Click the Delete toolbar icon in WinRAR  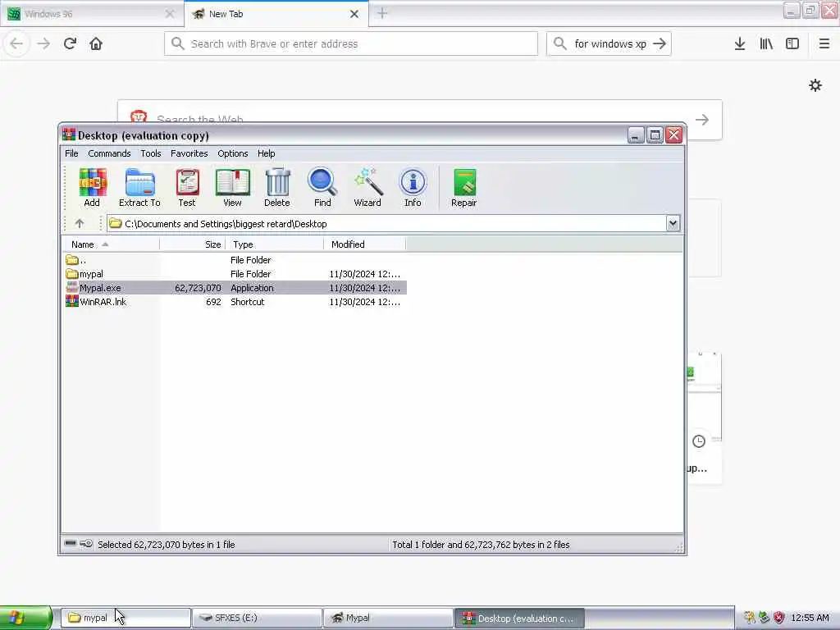click(x=277, y=187)
